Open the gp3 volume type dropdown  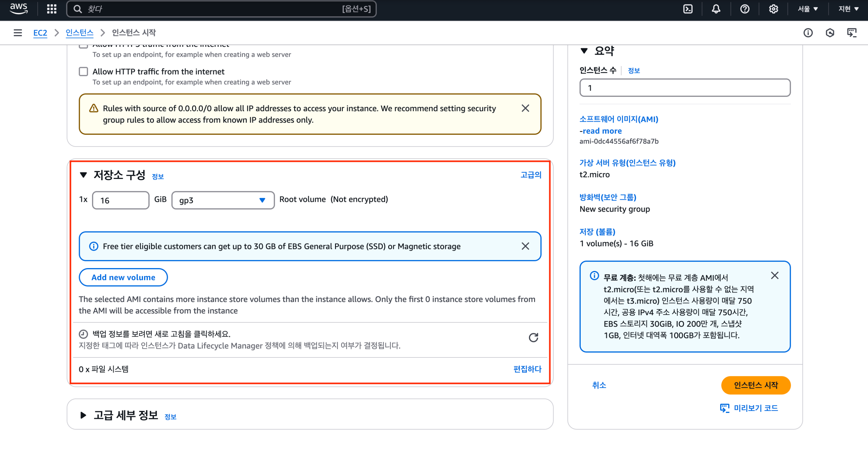tap(223, 200)
